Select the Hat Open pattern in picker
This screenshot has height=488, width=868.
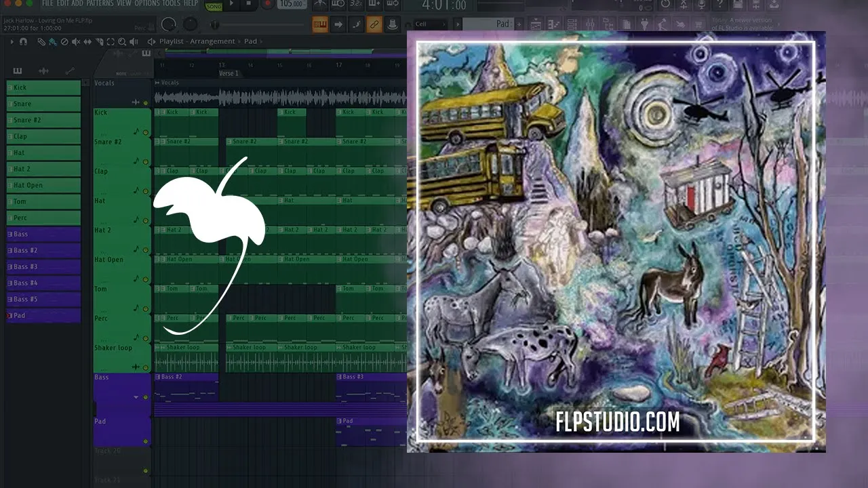[x=43, y=185]
